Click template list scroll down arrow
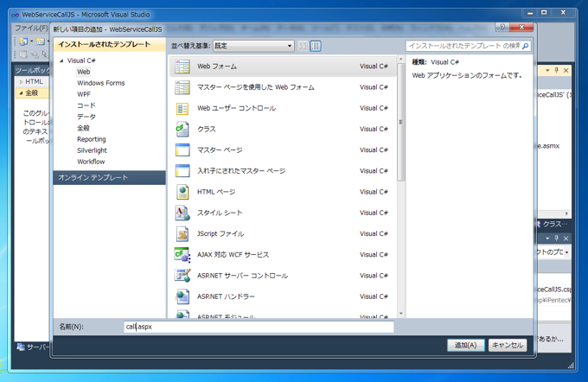This screenshot has width=588, height=382. tap(401, 314)
